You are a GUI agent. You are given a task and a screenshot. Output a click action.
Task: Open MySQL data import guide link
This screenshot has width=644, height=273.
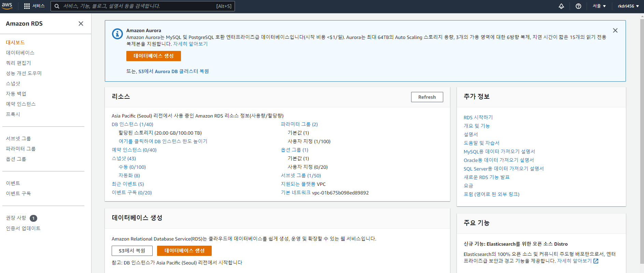tap(499, 152)
